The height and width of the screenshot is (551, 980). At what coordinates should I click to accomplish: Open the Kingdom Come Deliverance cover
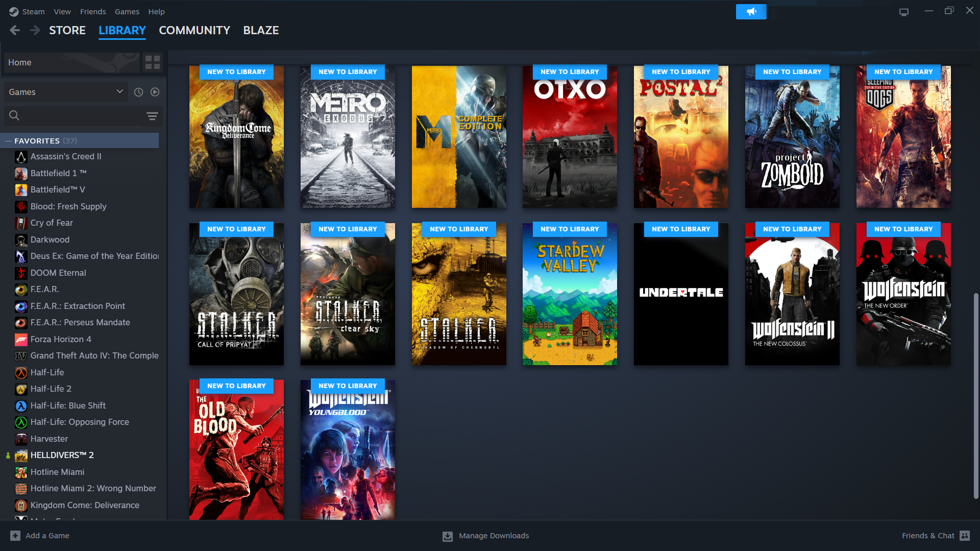coord(236,137)
